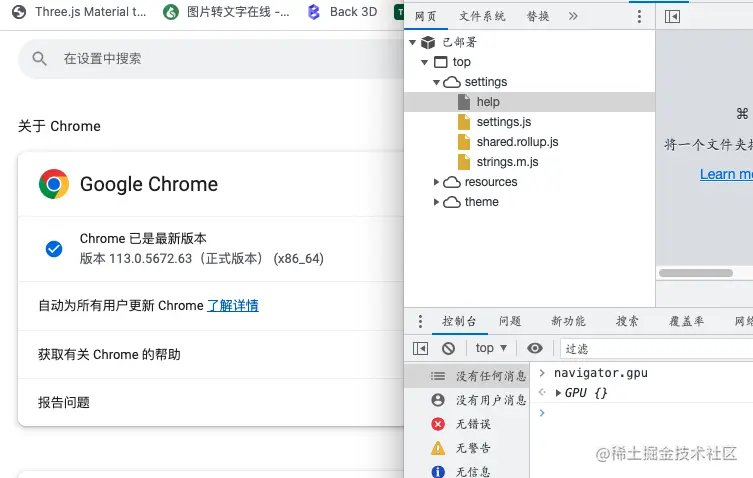Open the Sources panel three-dot menu
This screenshot has height=478, width=753.
tap(639, 17)
